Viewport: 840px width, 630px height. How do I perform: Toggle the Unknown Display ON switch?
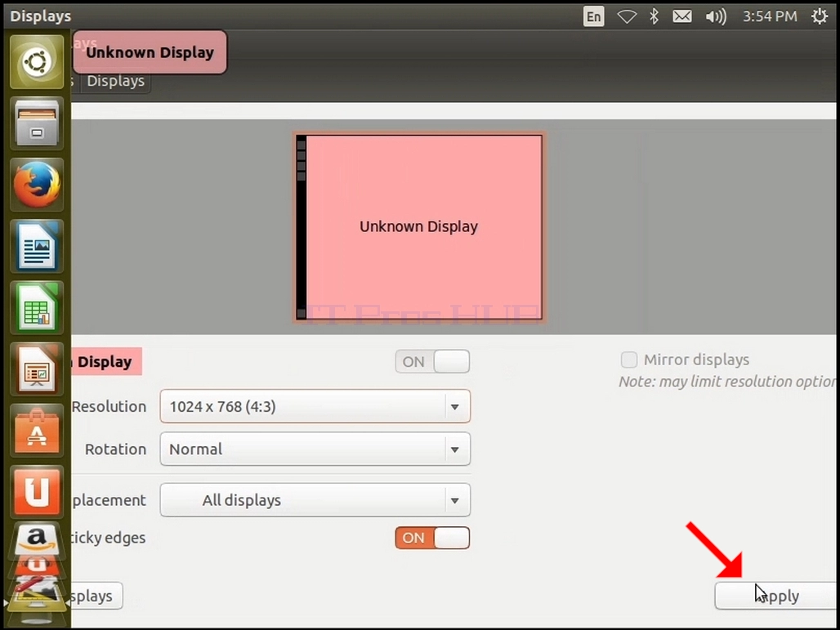432,362
